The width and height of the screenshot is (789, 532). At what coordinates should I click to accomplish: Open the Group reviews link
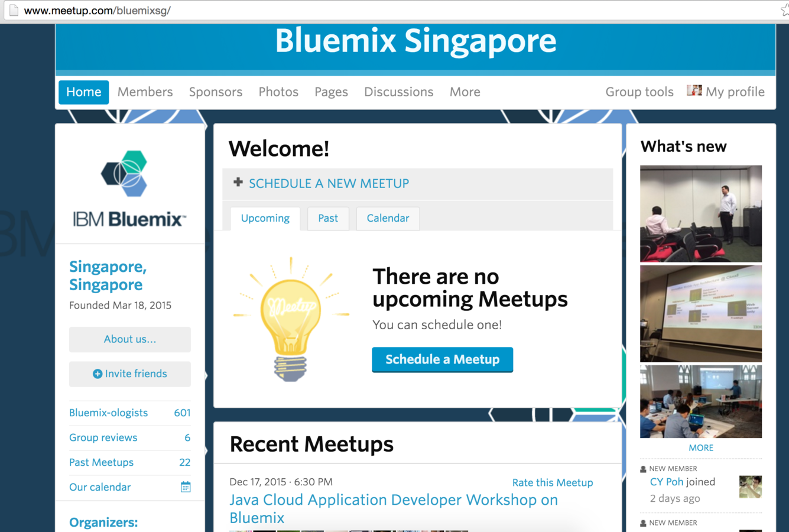pos(103,437)
